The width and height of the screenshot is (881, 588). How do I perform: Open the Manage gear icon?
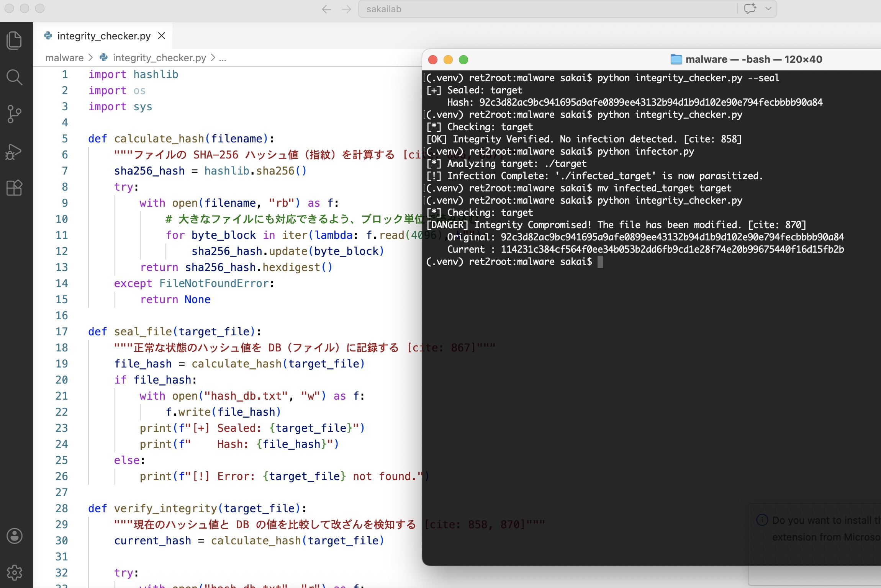point(15,573)
